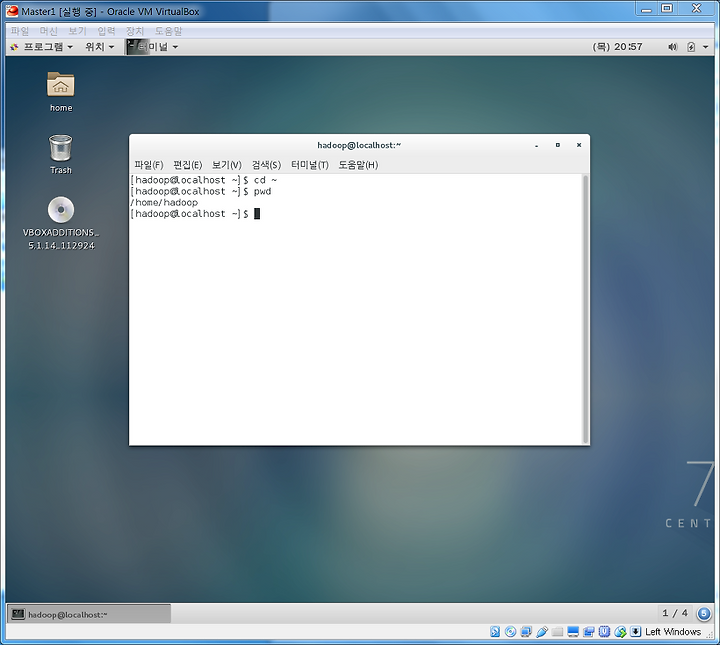The image size is (720, 645).
Task: Click VirtualBox mouse integration status icon
Action: point(620,632)
